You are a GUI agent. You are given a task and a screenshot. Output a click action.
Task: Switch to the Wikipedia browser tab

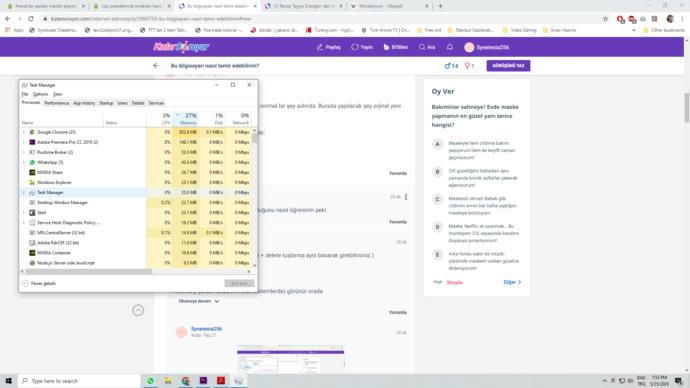coord(390,6)
